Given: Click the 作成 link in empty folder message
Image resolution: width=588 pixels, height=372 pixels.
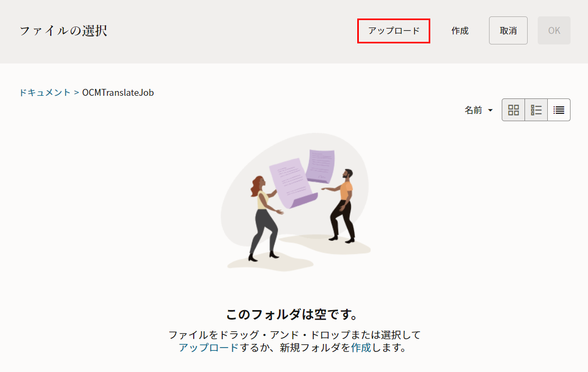Looking at the screenshot, I should [361, 348].
